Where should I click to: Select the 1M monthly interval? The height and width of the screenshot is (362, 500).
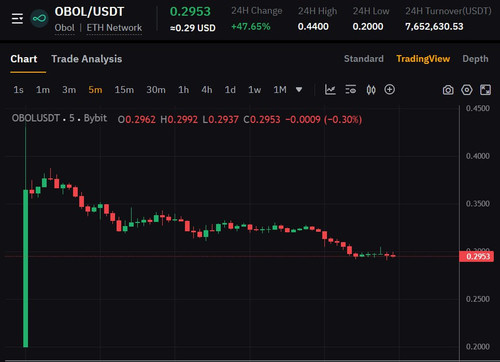(x=280, y=90)
